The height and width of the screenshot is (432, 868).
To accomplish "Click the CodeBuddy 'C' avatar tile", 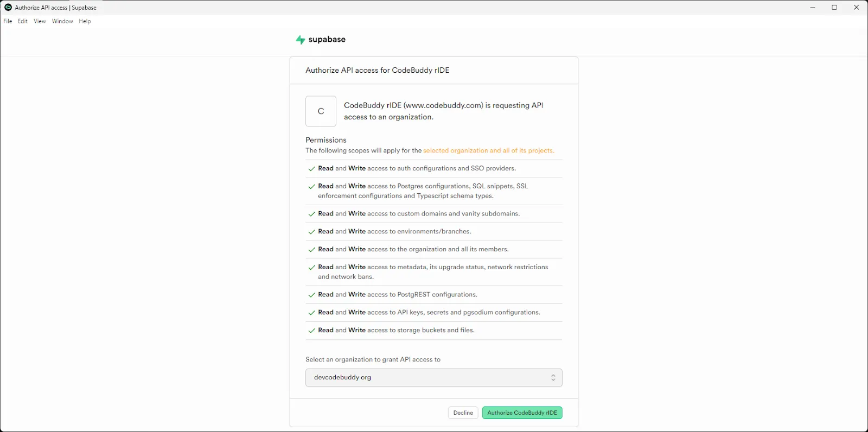I will [321, 111].
